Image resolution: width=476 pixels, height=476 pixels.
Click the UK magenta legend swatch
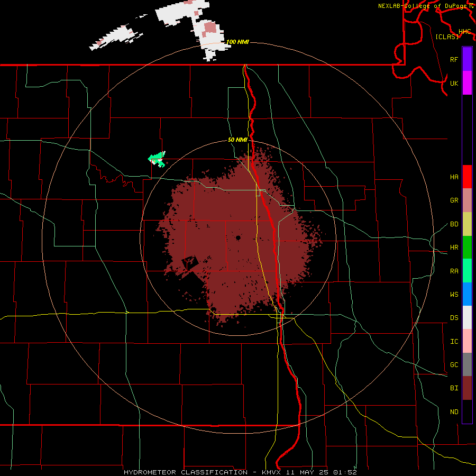coord(467,83)
